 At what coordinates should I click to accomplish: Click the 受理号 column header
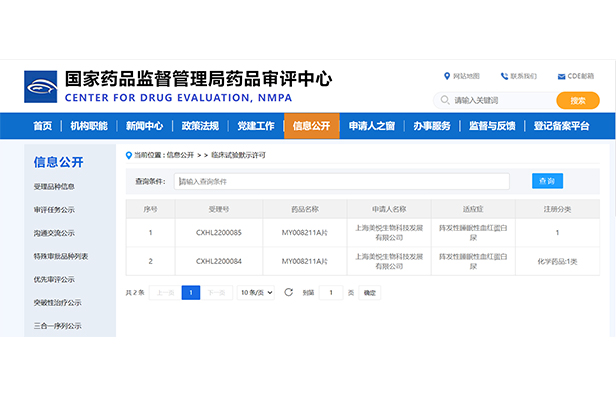pos(219,209)
